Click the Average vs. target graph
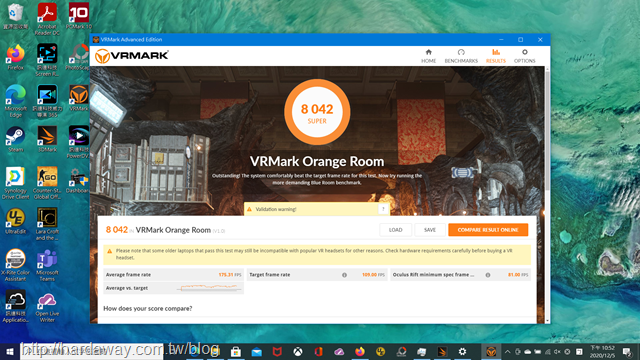Viewport: 640px width, 360px height. click(x=209, y=288)
